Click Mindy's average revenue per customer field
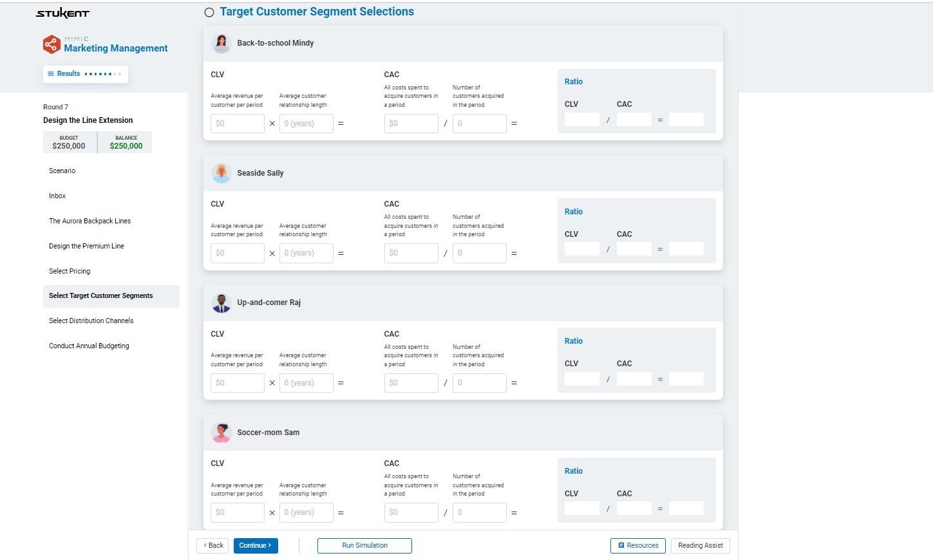The image size is (933, 560). [x=237, y=123]
